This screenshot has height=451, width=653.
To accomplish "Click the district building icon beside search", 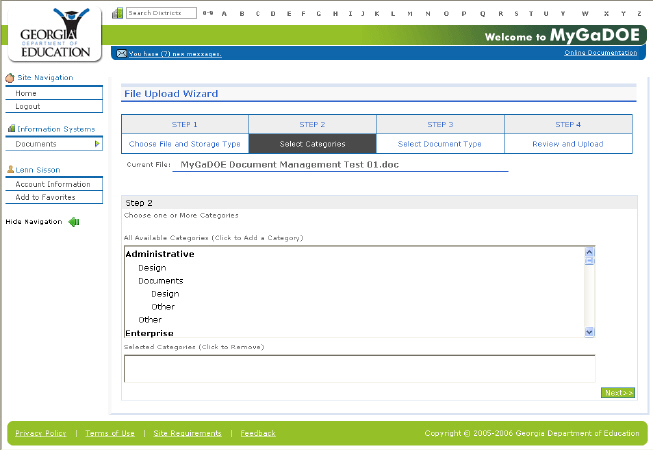I will click(x=117, y=13).
